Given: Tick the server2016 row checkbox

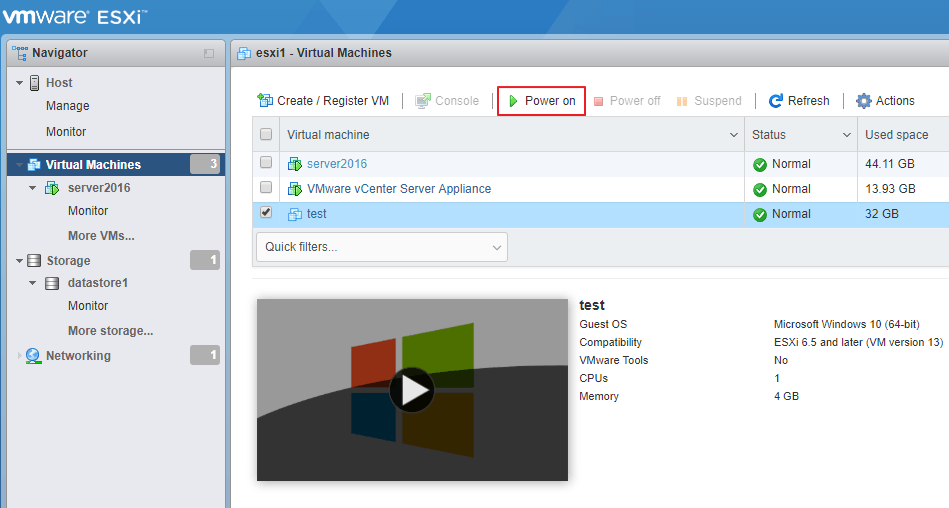Looking at the screenshot, I should coord(266,162).
